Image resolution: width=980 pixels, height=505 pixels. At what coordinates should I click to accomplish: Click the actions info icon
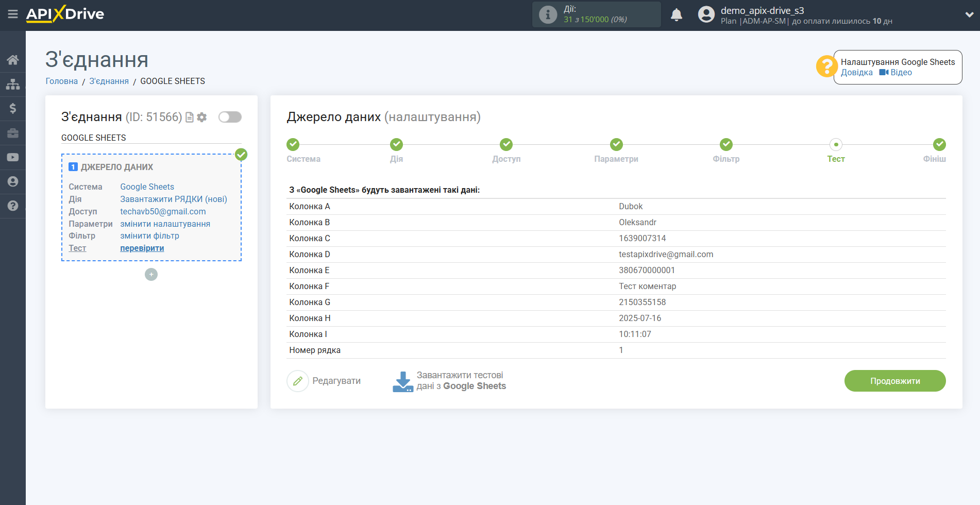coord(548,15)
